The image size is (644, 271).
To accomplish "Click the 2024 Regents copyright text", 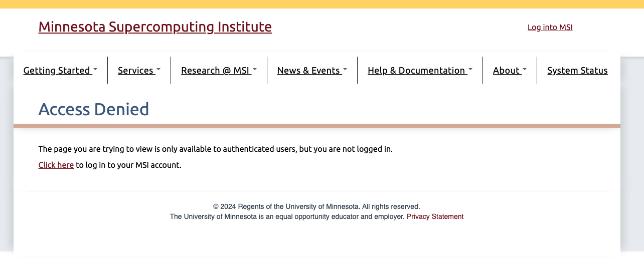I will [316, 206].
